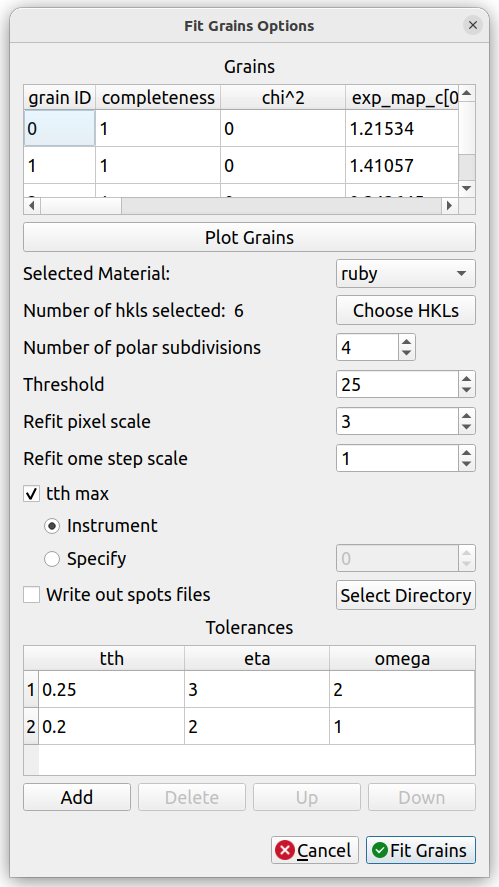This screenshot has height=887, width=499.
Task: Click the grains table scroll right arrow
Action: tap(450, 205)
